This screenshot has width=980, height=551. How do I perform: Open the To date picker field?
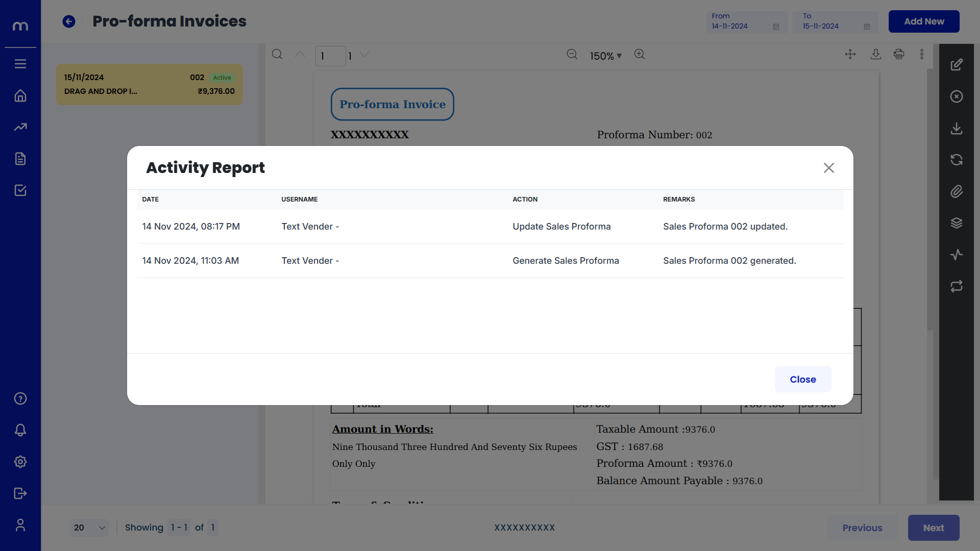click(836, 21)
